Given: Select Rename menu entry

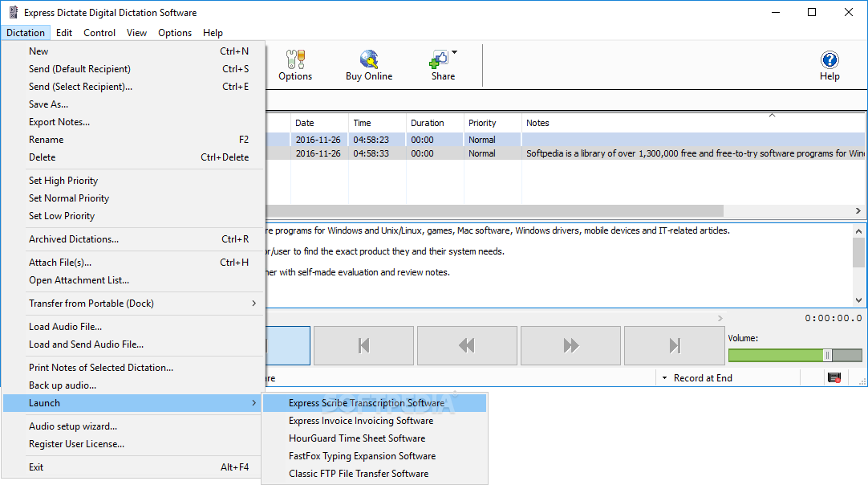Looking at the screenshot, I should coord(133,140).
